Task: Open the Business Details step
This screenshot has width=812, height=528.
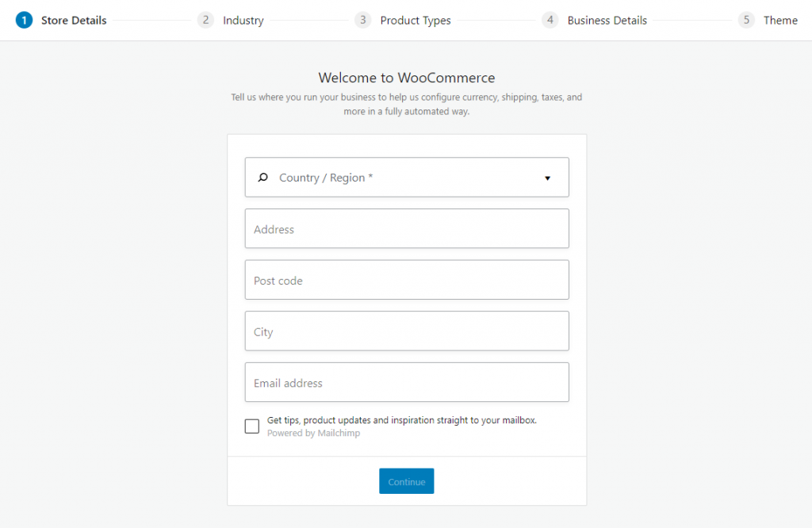Action: pyautogui.click(x=607, y=21)
